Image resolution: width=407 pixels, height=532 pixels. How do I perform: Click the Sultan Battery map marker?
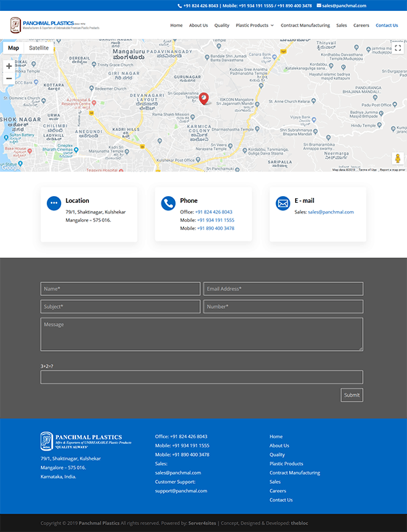(6, 137)
